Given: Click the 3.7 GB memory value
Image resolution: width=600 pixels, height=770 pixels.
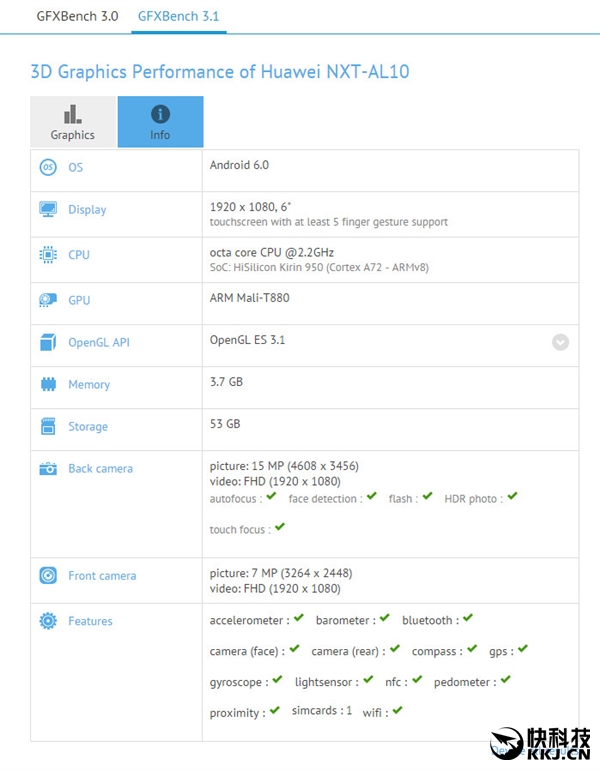Looking at the screenshot, I should coord(226,382).
